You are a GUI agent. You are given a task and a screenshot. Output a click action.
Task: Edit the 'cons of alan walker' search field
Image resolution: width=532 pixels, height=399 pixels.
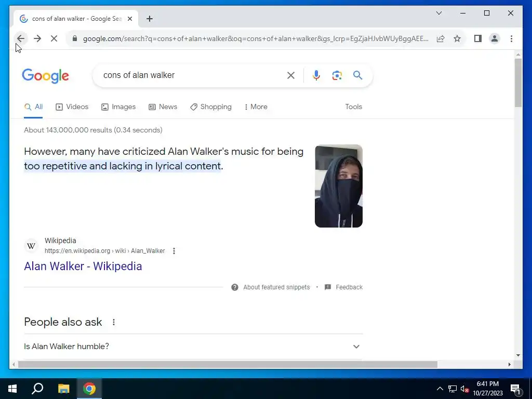click(x=192, y=75)
